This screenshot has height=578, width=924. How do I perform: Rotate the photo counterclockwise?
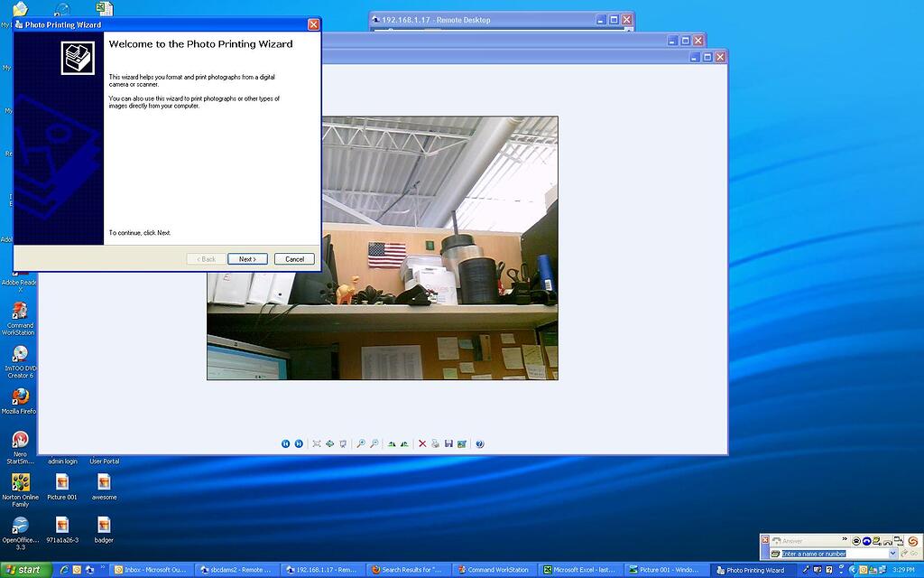(403, 443)
